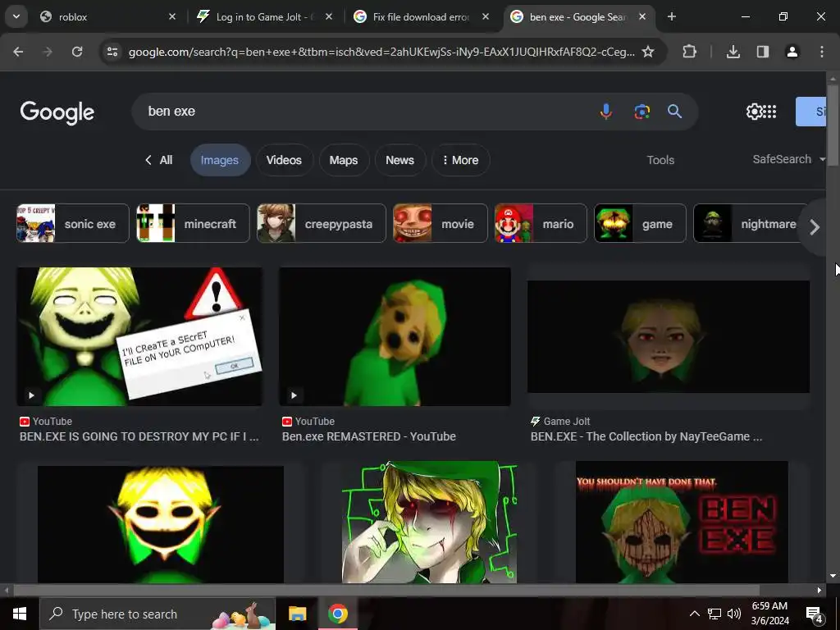Close the roblox tab
The height and width of the screenshot is (630, 840).
click(172, 16)
